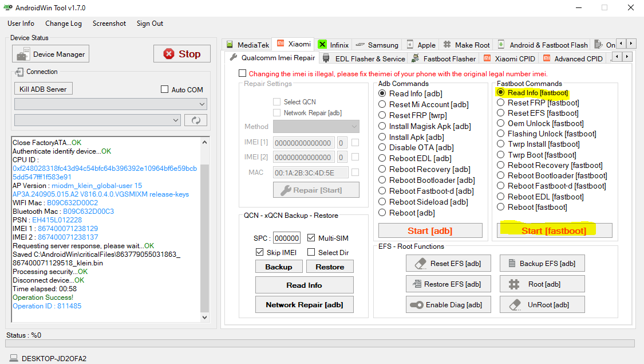
Task: Switch to the Samsung tab
Action: coord(377,45)
